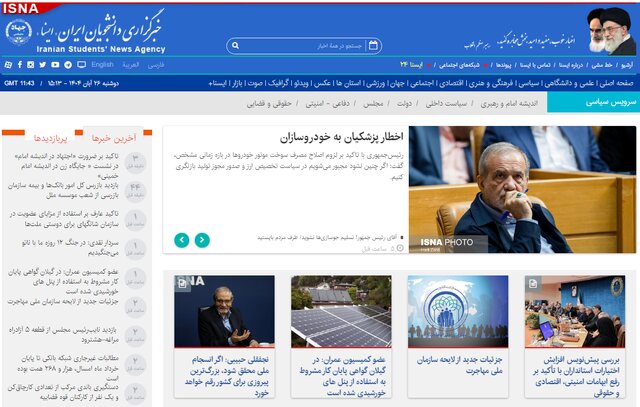Select the آخرین خبرها tab

pos(113,138)
